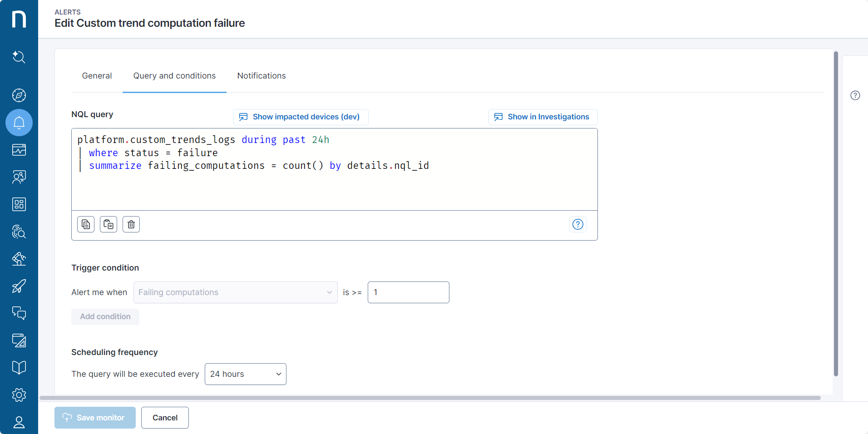Open the dashboards grid icon in sidebar

click(x=19, y=204)
